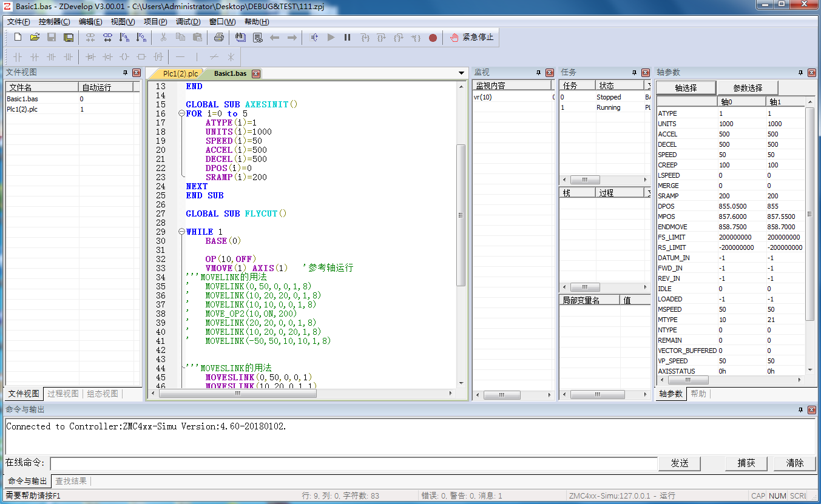Viewport: 821px width, 504px height.
Task: Click the 清除 button
Action: pos(795,463)
